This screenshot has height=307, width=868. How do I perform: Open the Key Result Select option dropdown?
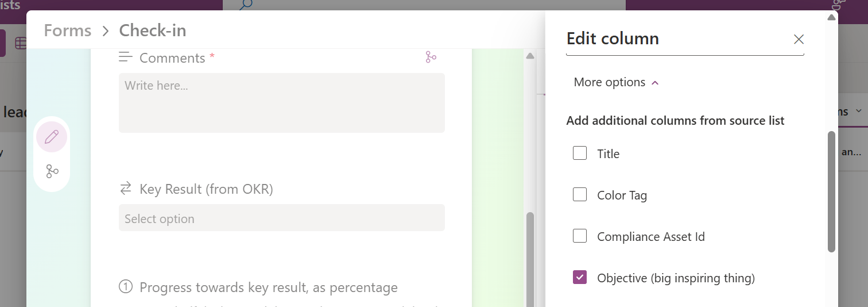pos(281,218)
